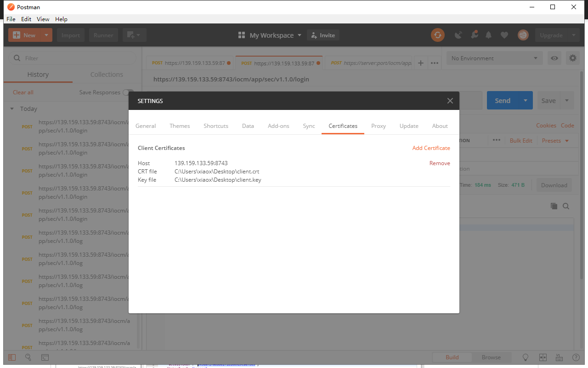This screenshot has height=368, width=588.
Task: Switch to the Sync settings tab
Action: tap(309, 126)
